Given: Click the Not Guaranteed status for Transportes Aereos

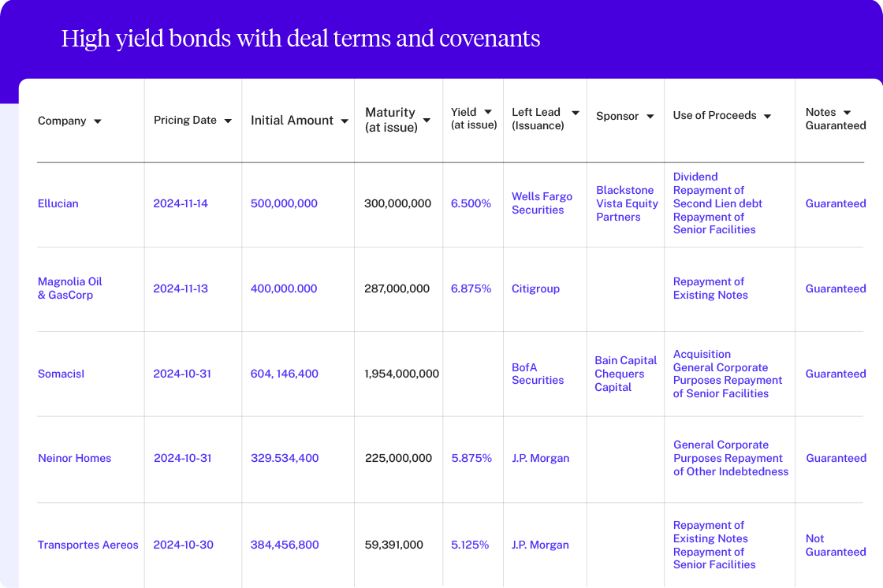Looking at the screenshot, I should click(835, 545).
